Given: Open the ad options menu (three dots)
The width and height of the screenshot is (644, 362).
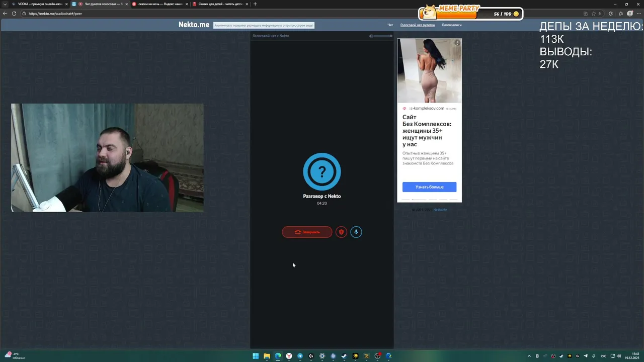Looking at the screenshot, I should pyautogui.click(x=457, y=43).
